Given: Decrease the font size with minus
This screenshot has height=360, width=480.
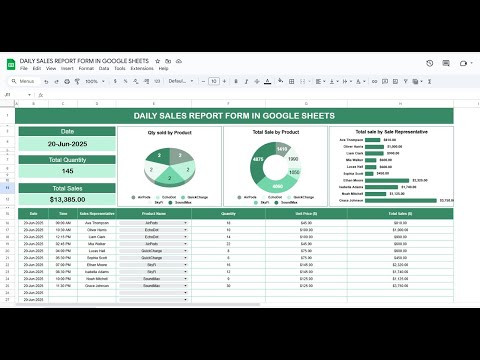Looking at the screenshot, I should (x=203, y=81).
